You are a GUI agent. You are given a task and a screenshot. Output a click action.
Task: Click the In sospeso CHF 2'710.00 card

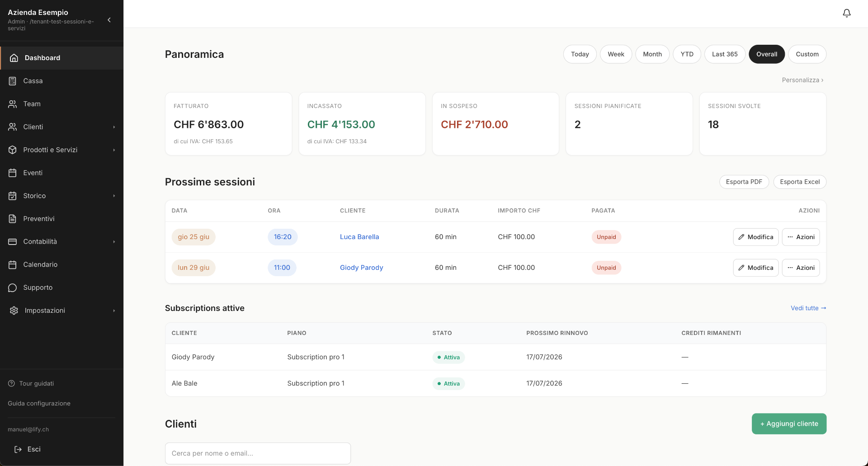tap(495, 124)
